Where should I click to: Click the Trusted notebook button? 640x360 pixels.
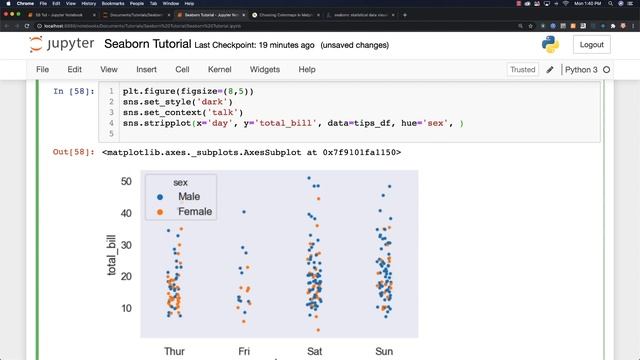(x=522, y=70)
